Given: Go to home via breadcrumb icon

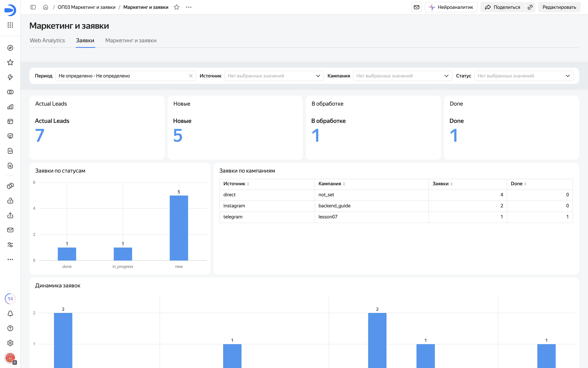Looking at the screenshot, I should coord(45,7).
